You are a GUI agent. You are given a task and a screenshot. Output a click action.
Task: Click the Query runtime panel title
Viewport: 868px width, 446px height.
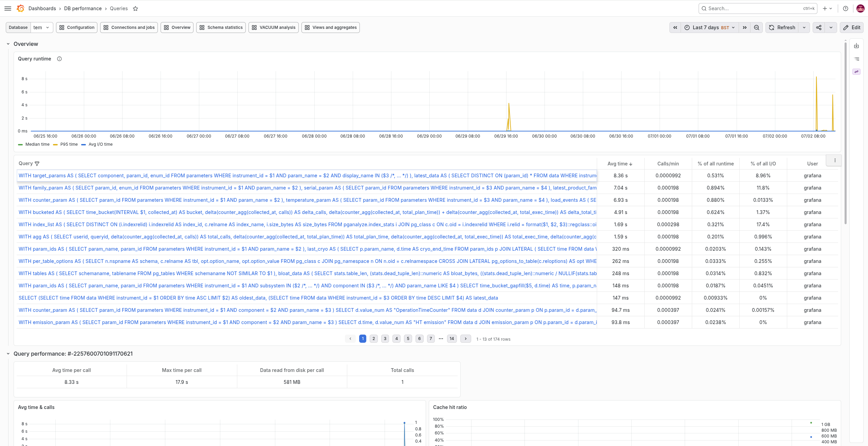[x=35, y=59]
